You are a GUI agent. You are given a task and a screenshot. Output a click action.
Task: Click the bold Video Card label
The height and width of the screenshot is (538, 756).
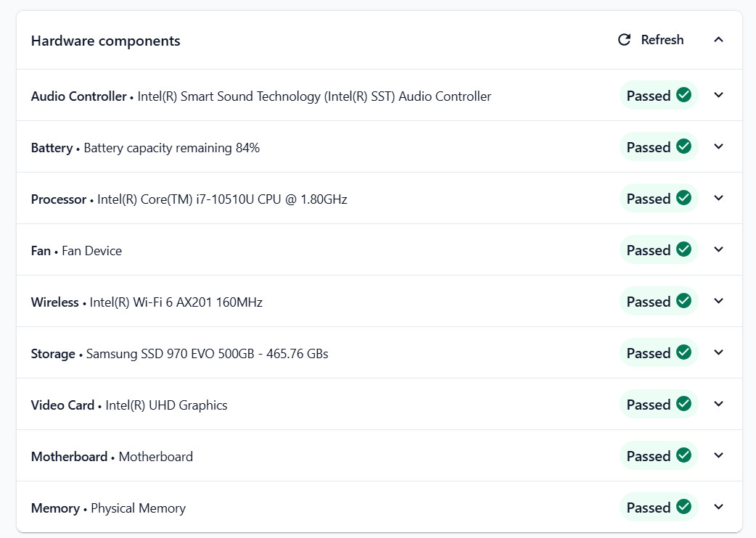click(62, 405)
